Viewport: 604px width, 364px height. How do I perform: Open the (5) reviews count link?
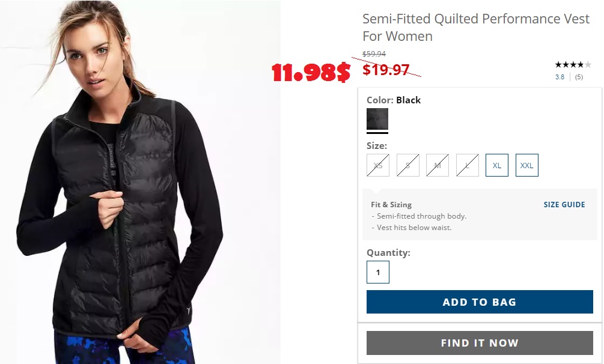pos(579,77)
